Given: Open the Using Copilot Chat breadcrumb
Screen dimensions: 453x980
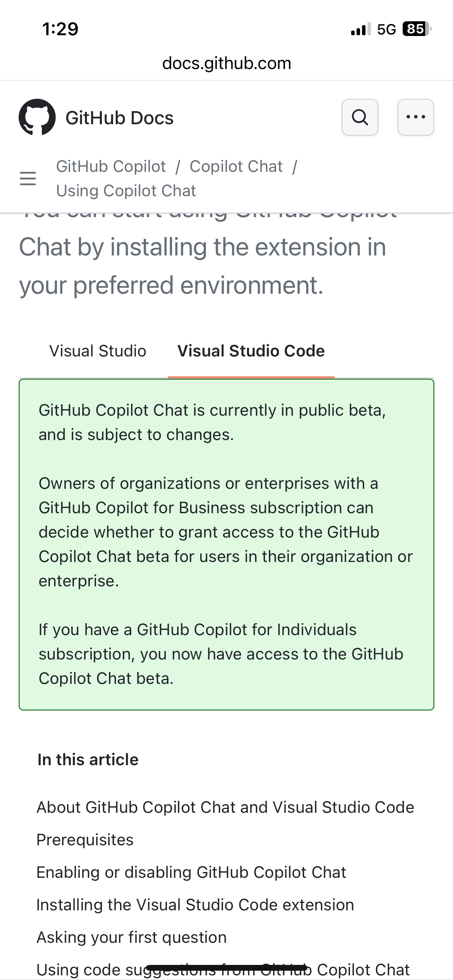Looking at the screenshot, I should pos(127,190).
